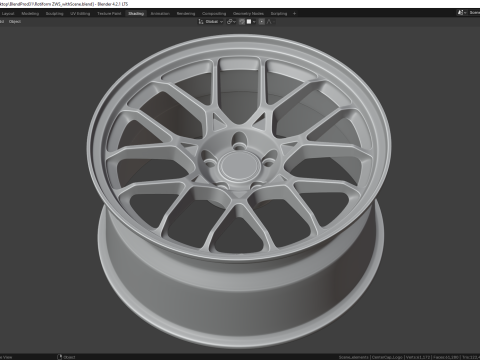Add a new workspace with plus icon
The height and width of the screenshot is (360, 480).
click(x=294, y=14)
